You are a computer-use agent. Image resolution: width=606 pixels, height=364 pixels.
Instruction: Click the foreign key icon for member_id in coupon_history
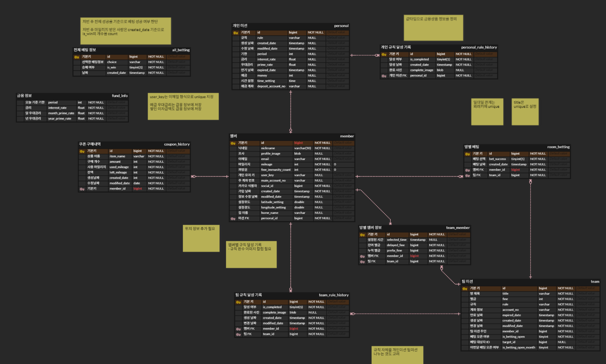tap(82, 189)
